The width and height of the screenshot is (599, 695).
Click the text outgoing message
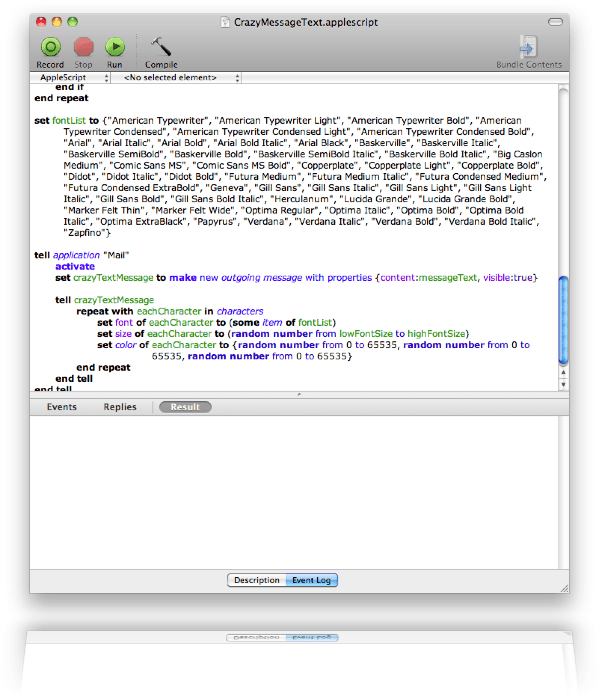click(262, 278)
